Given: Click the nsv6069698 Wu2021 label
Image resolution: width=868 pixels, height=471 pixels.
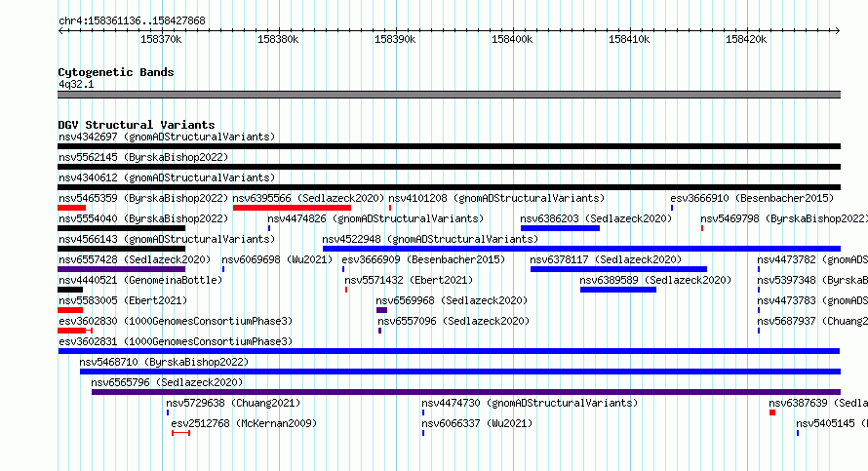Looking at the screenshot, I should tap(277, 259).
